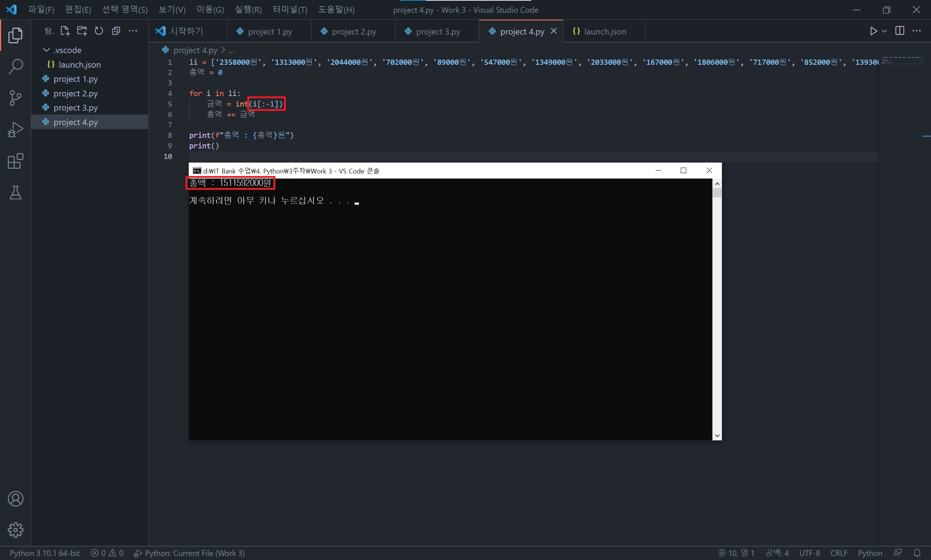
Task: Change CRLF line ending selector
Action: coord(839,553)
